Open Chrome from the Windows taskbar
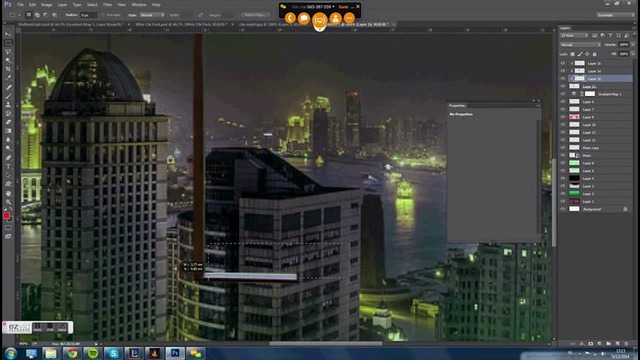 click(x=72, y=353)
